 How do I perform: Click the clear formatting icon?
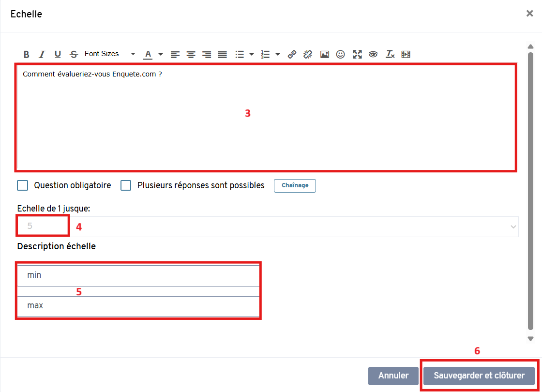390,54
